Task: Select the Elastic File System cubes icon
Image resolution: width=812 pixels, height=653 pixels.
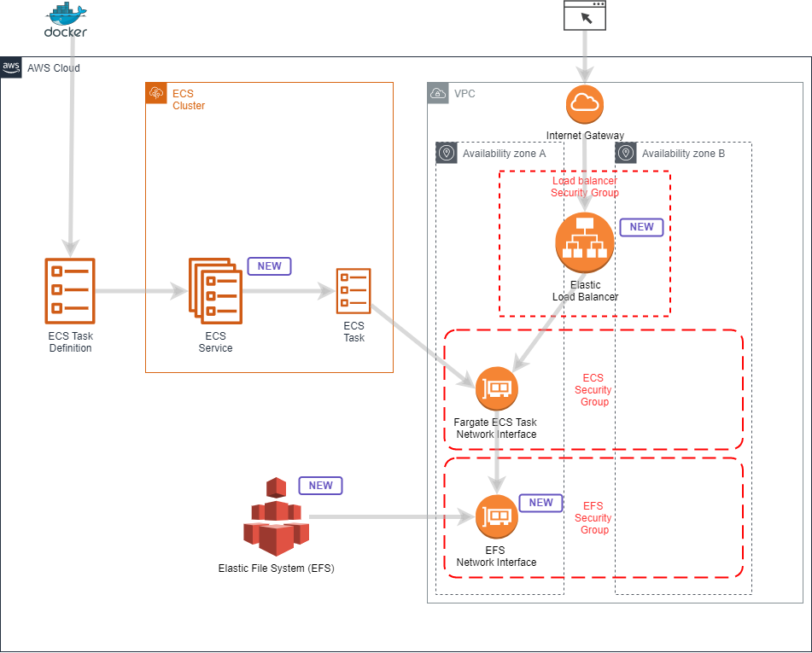Action: tap(276, 516)
